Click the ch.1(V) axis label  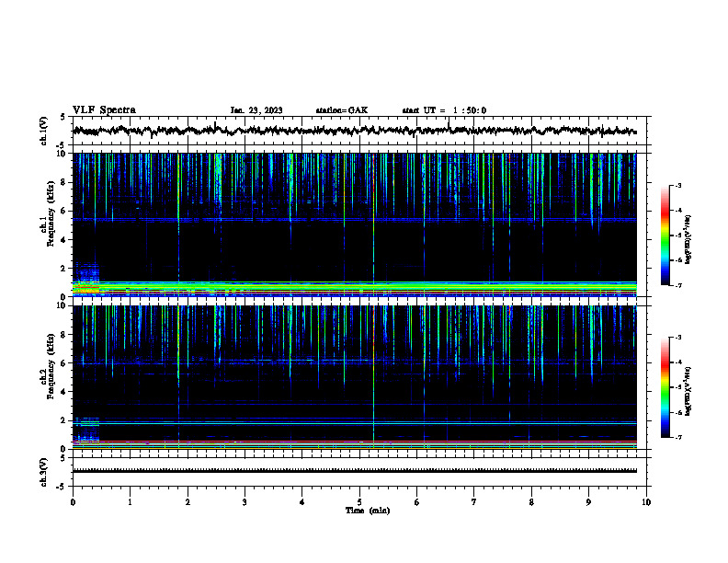point(44,131)
